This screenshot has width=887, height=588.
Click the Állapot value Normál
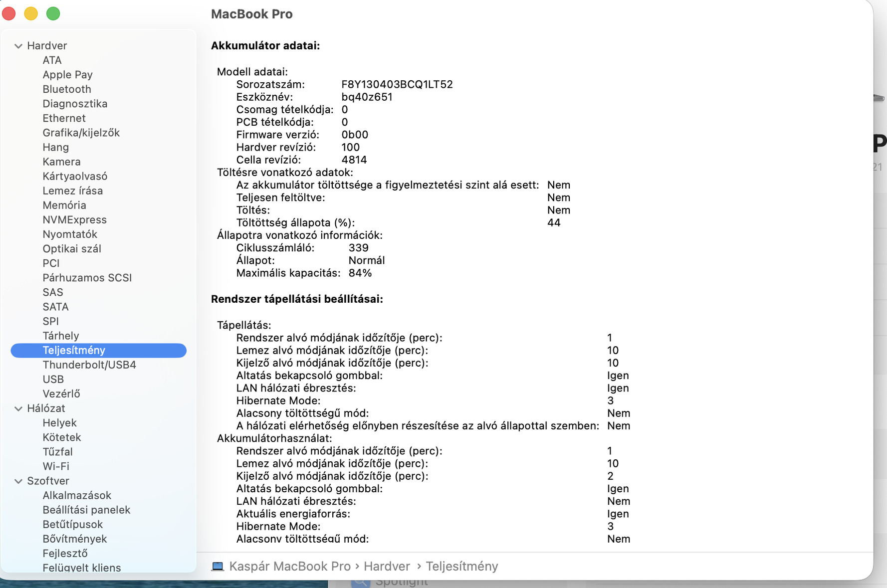click(367, 260)
